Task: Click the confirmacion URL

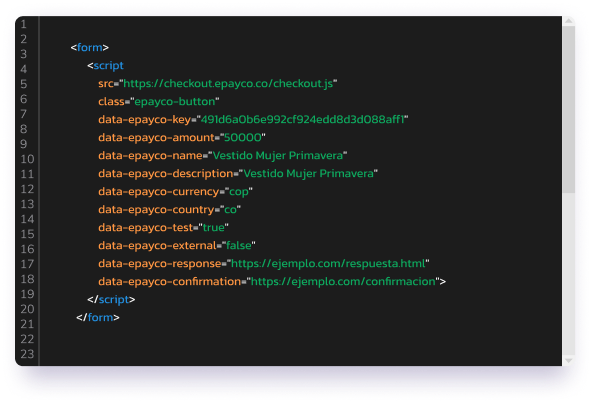Action: coord(343,282)
